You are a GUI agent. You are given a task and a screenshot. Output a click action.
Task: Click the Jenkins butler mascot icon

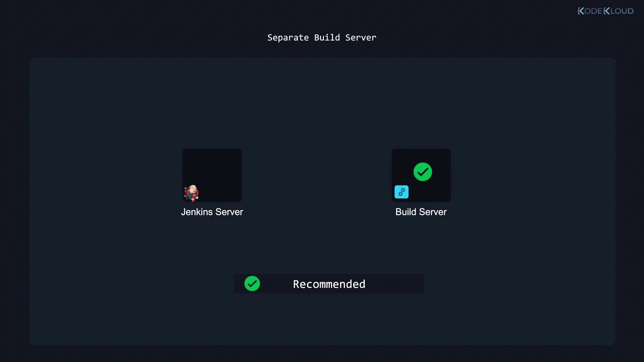tap(192, 192)
